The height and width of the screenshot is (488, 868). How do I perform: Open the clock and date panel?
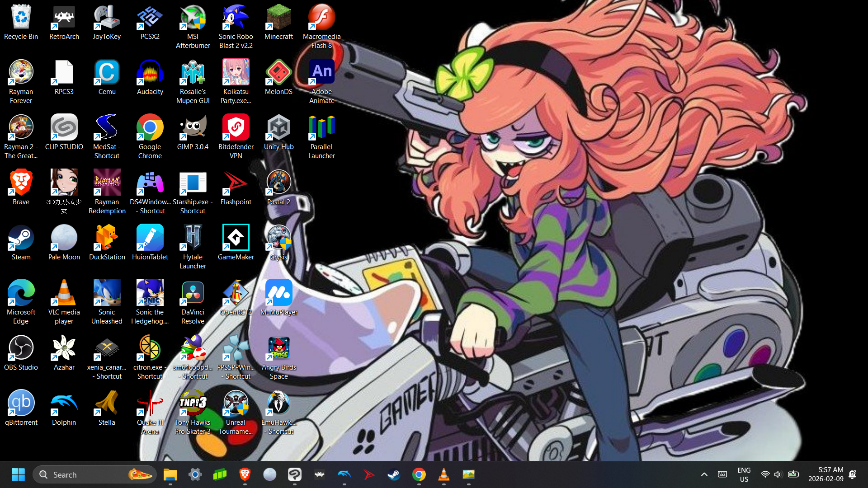(x=826, y=474)
